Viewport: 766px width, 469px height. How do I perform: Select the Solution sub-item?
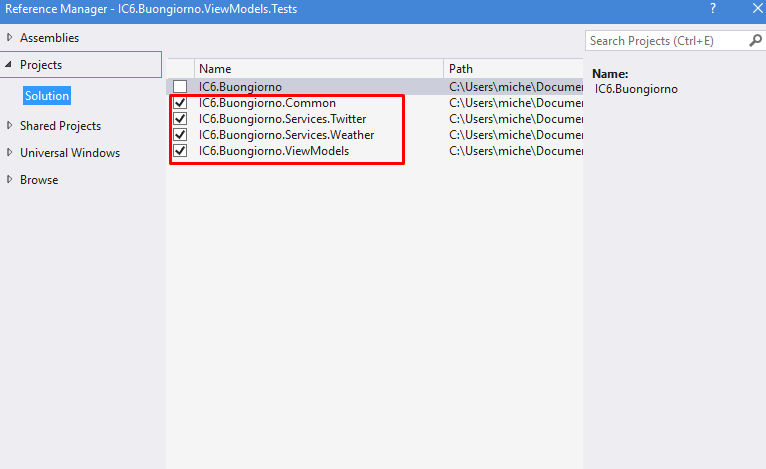click(47, 96)
